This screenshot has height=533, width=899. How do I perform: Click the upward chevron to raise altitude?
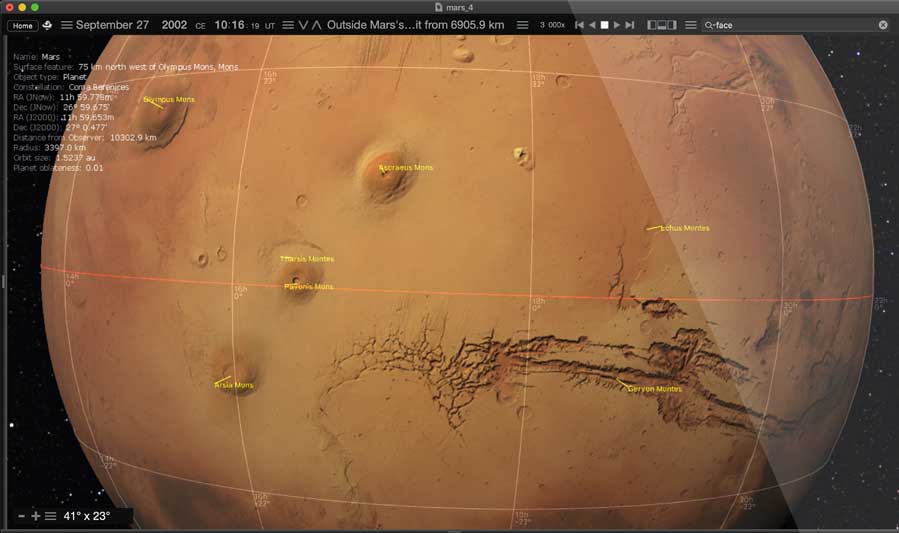[x=318, y=25]
